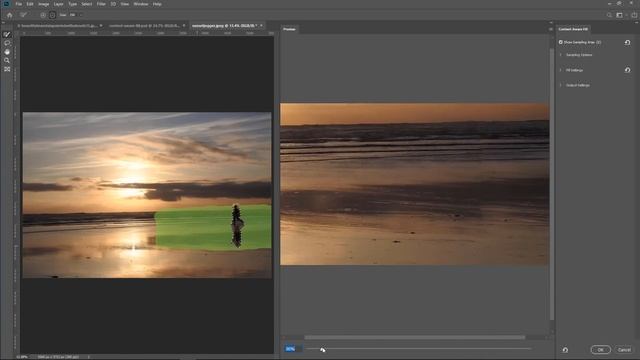Open the File menu

pyautogui.click(x=18, y=4)
